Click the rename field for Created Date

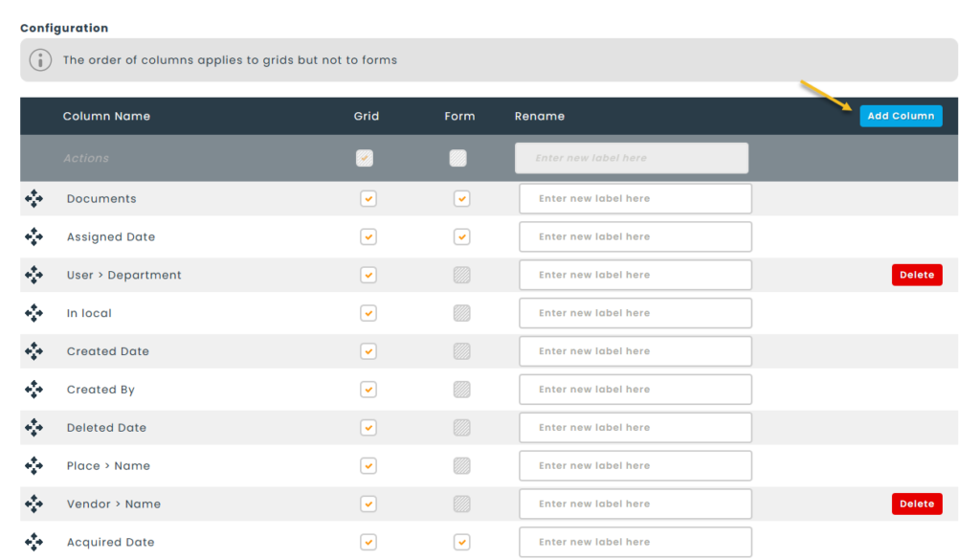click(x=635, y=351)
